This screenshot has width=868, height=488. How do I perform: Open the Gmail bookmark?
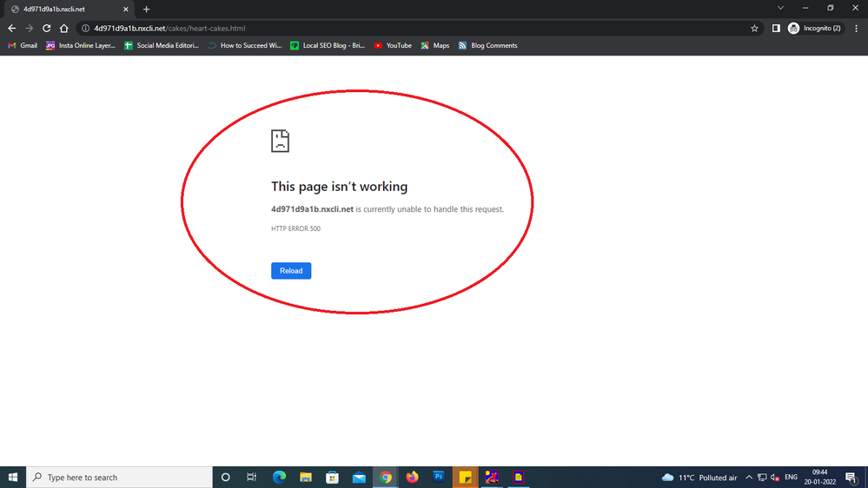[x=23, y=45]
